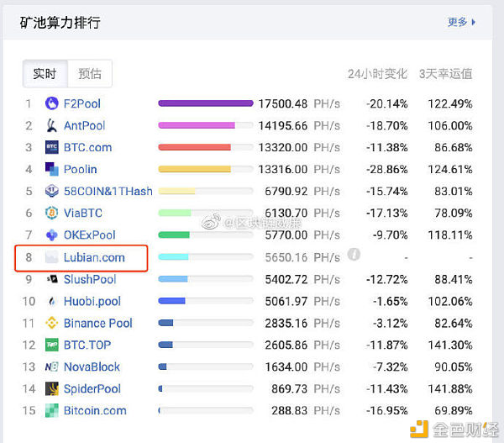Click the SlushPool logo icon
This screenshot has width=504, height=443.
coord(52,279)
